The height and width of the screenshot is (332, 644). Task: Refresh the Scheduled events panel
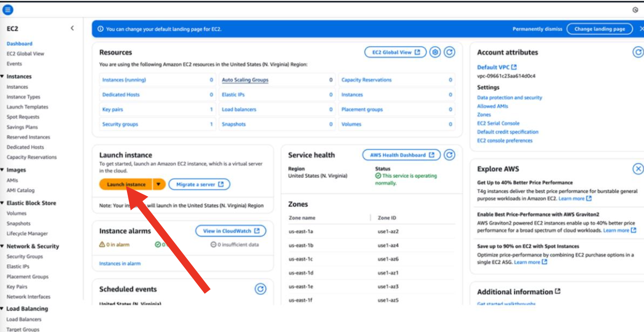click(x=260, y=289)
